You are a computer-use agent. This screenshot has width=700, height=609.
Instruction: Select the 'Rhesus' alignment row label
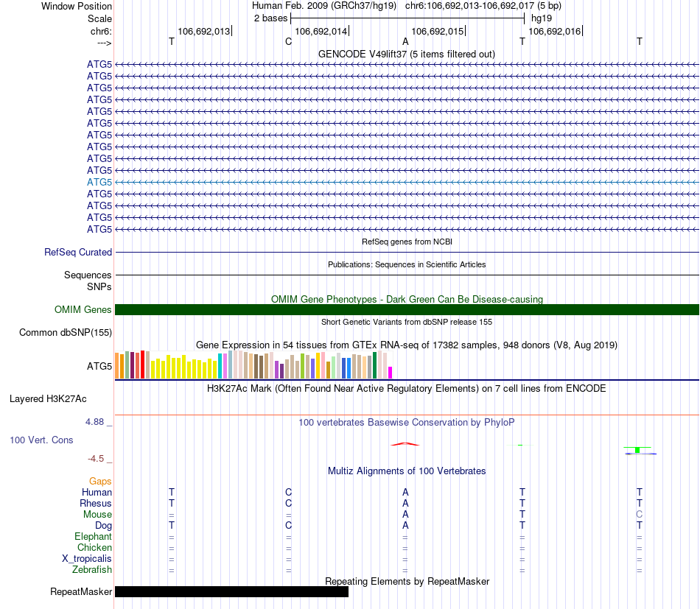coord(96,503)
